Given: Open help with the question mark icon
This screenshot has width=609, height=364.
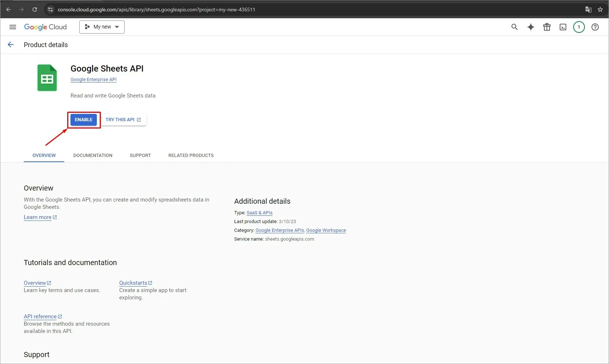Looking at the screenshot, I should coord(595,27).
